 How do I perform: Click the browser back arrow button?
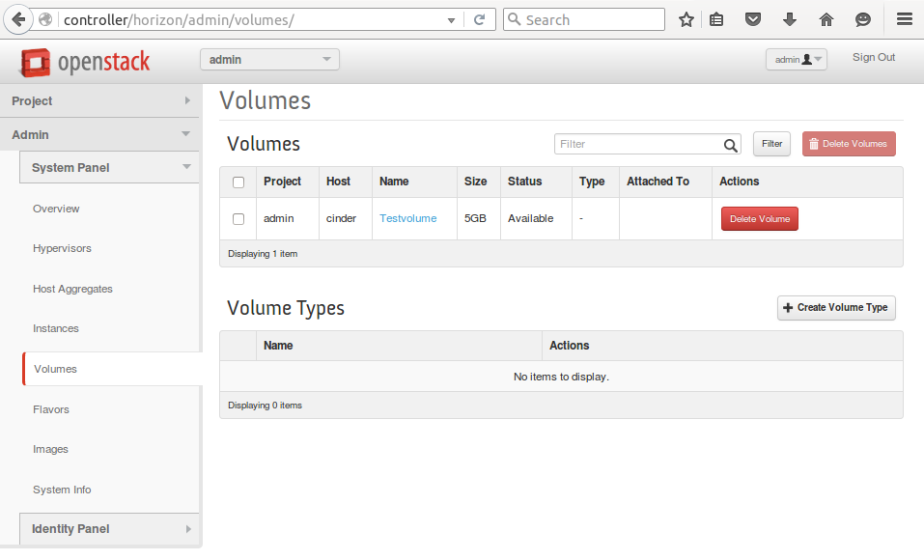coord(18,19)
